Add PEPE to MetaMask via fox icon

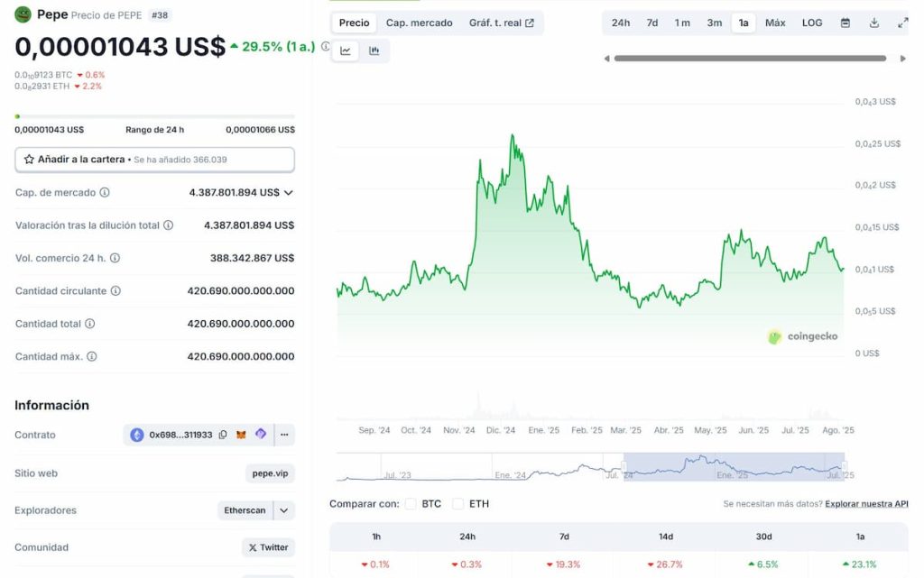coord(239,435)
